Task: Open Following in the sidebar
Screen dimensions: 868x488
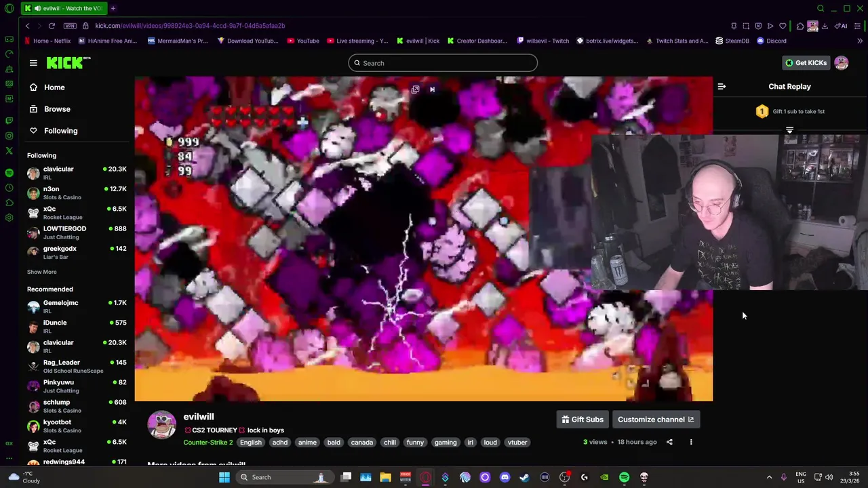Action: click(60, 131)
